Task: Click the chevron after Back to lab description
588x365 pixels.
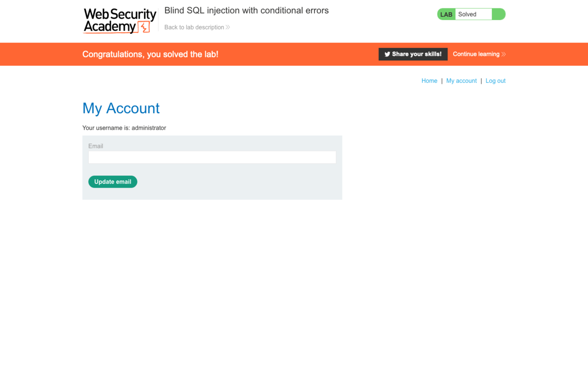Action: click(228, 27)
